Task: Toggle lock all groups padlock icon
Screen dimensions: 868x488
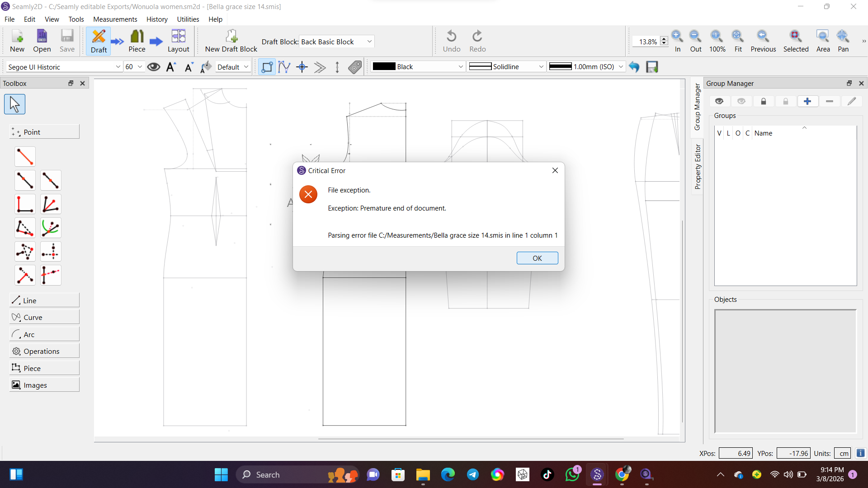Action: click(x=764, y=101)
